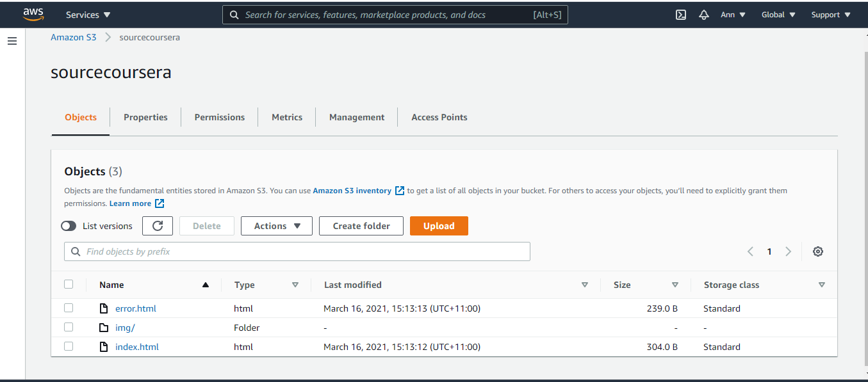868x382 pixels.
Task: Switch to the Properties tab
Action: click(x=145, y=117)
